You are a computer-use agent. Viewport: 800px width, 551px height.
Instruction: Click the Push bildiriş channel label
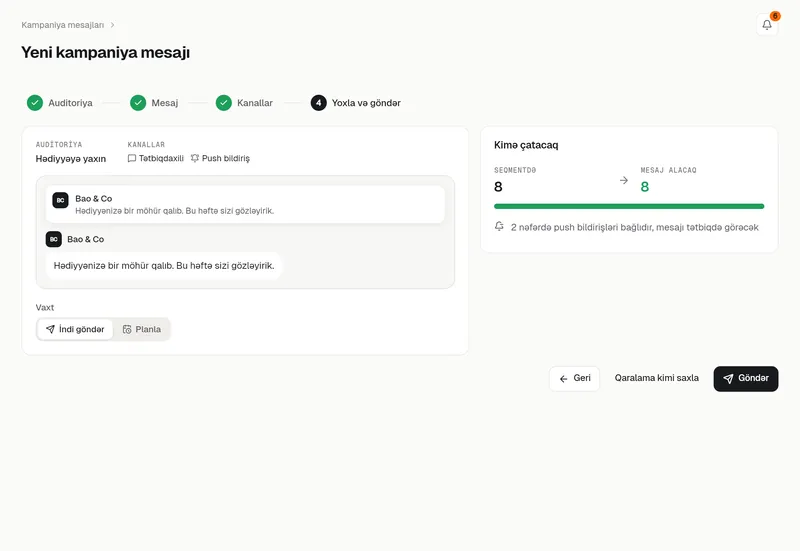pos(226,158)
